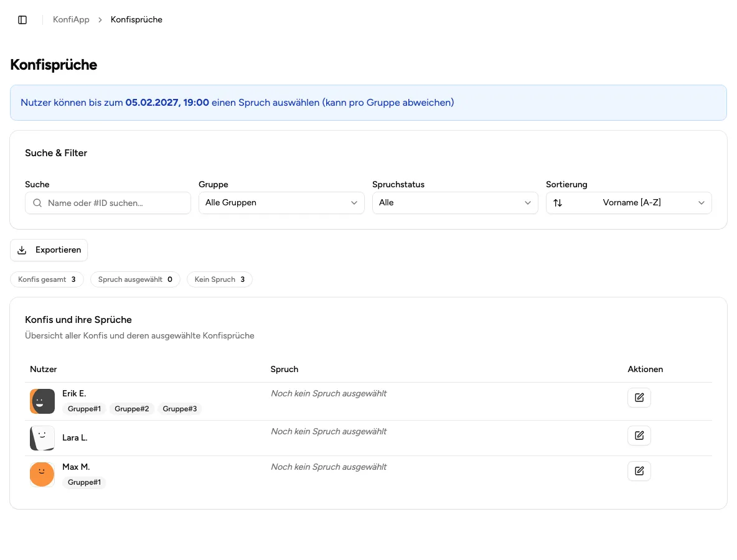This screenshot has width=737, height=560.
Task: Click the Nutzer column header
Action: click(x=43, y=369)
